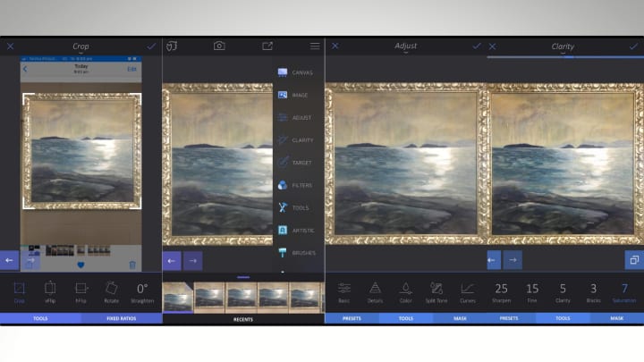Image resolution: width=644 pixels, height=362 pixels.
Task: Expand the Clarity title dropdown
Action: click(563, 47)
